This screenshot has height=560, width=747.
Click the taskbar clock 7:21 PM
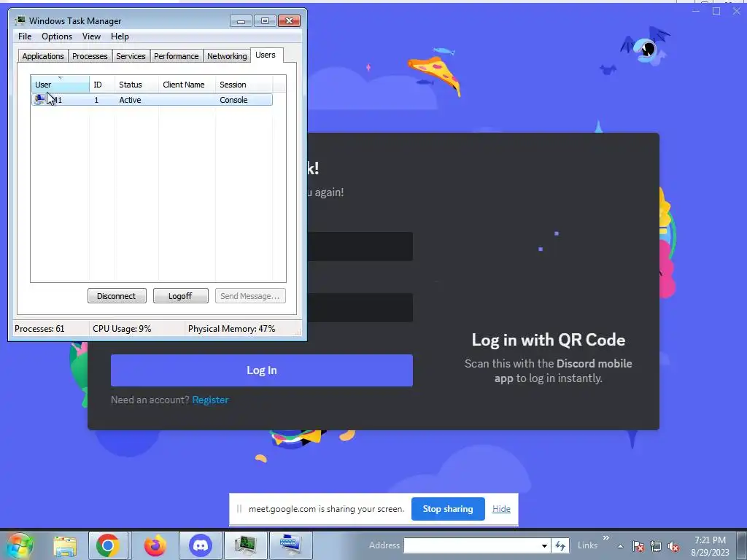(710, 540)
